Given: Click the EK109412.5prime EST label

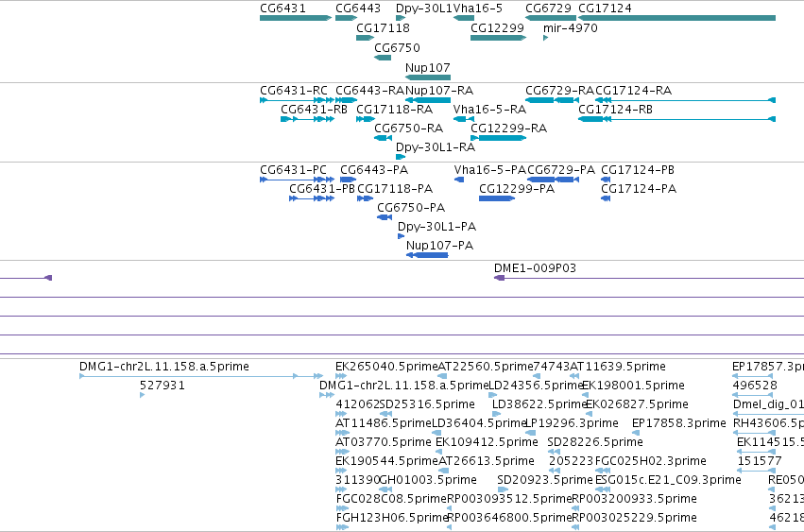Looking at the screenshot, I should pos(487,442).
